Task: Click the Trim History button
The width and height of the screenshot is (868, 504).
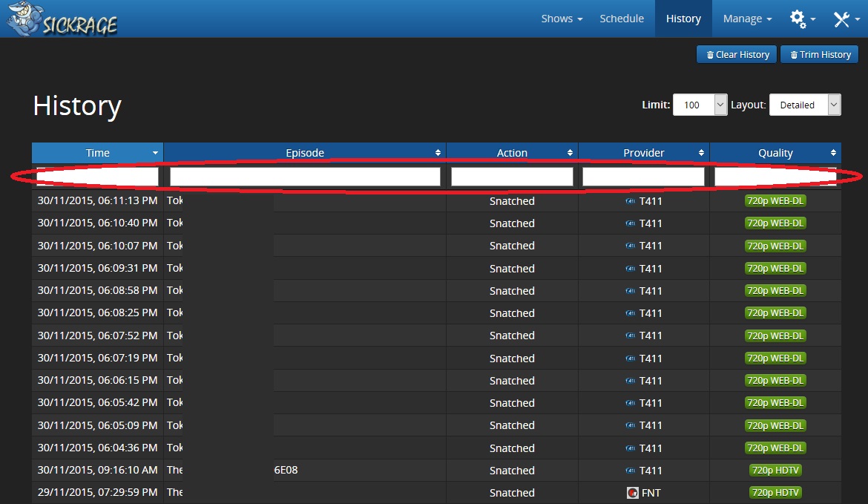Action: (819, 54)
